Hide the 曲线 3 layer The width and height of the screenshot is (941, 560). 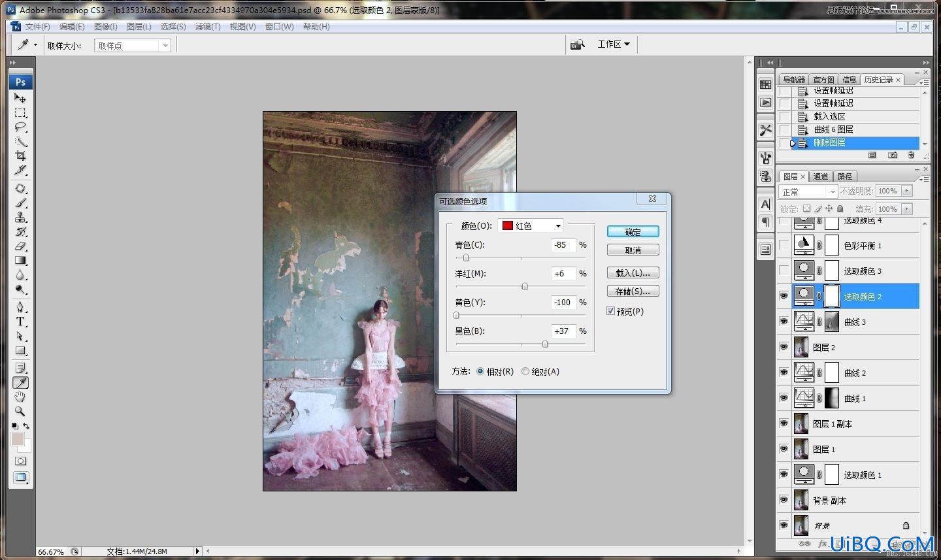click(x=784, y=321)
